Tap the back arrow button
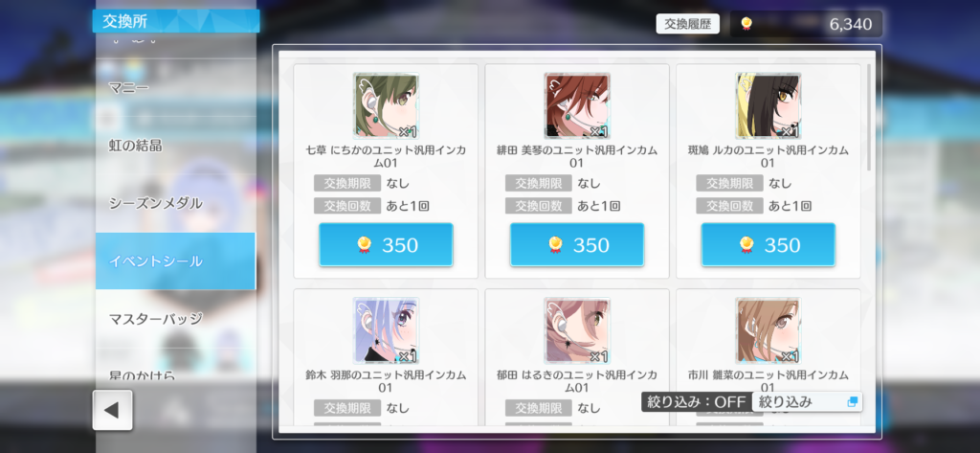Viewport: 980px width, 453px height. [113, 410]
